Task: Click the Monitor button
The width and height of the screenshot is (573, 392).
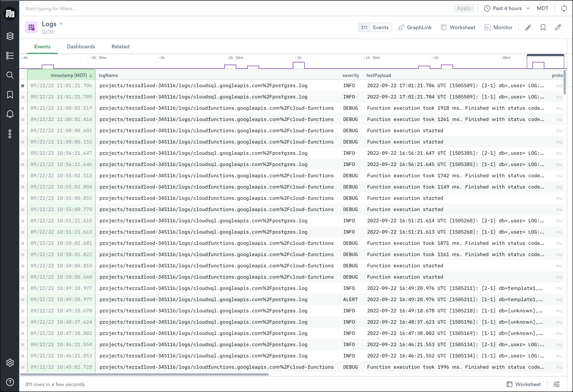Action: pyautogui.click(x=498, y=27)
